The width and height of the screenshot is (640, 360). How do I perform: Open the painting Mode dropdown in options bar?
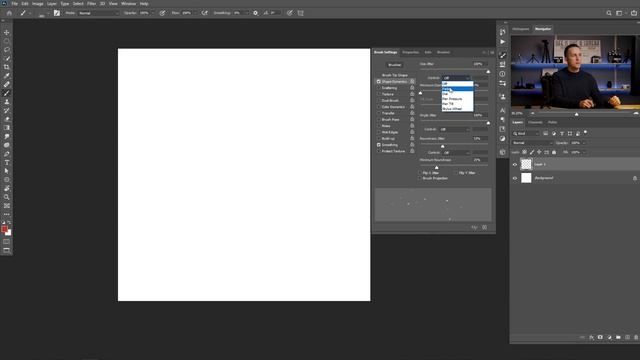pos(98,13)
